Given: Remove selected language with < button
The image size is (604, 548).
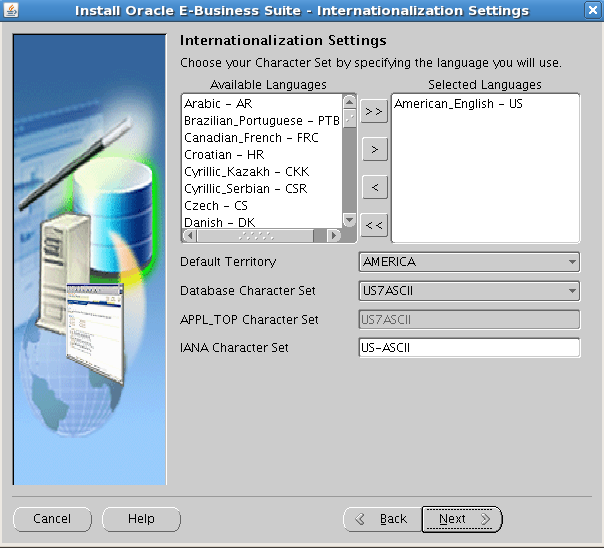Looking at the screenshot, I should click(374, 188).
